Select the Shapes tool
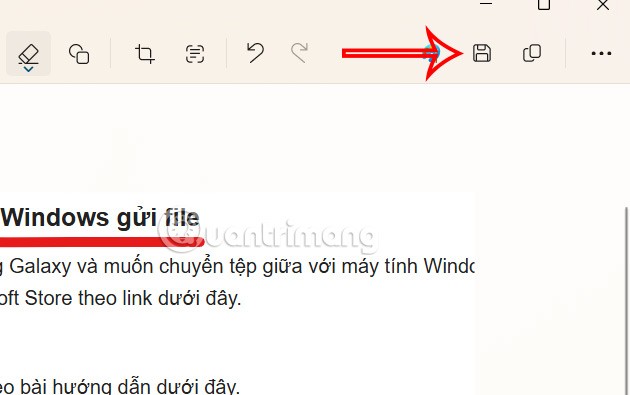This screenshot has width=630, height=395. point(79,53)
